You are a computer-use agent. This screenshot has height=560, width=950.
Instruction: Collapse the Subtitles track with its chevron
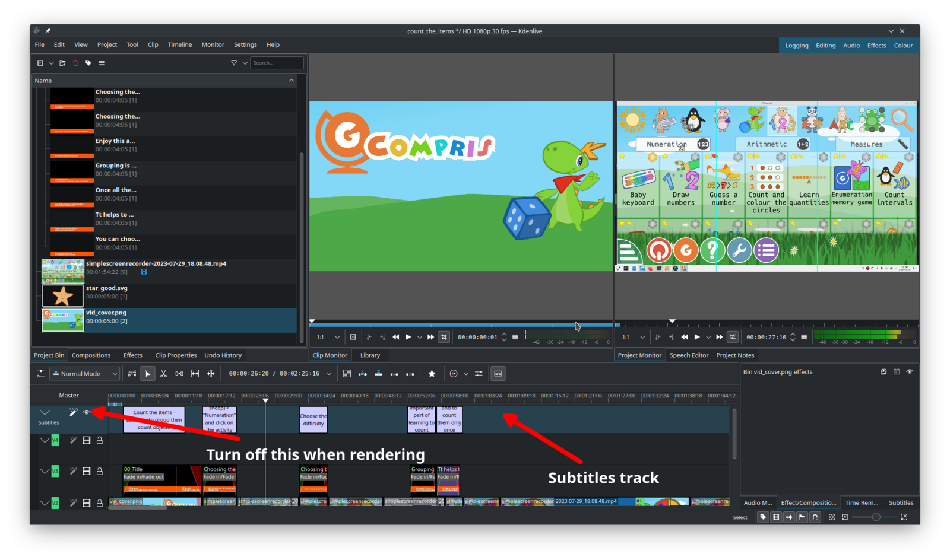[x=45, y=412]
